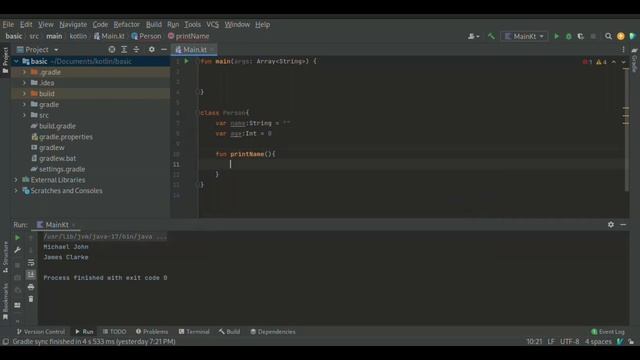Open Project panel gear options
Image resolution: width=640 pixels, height=360 pixels.
[151, 49]
